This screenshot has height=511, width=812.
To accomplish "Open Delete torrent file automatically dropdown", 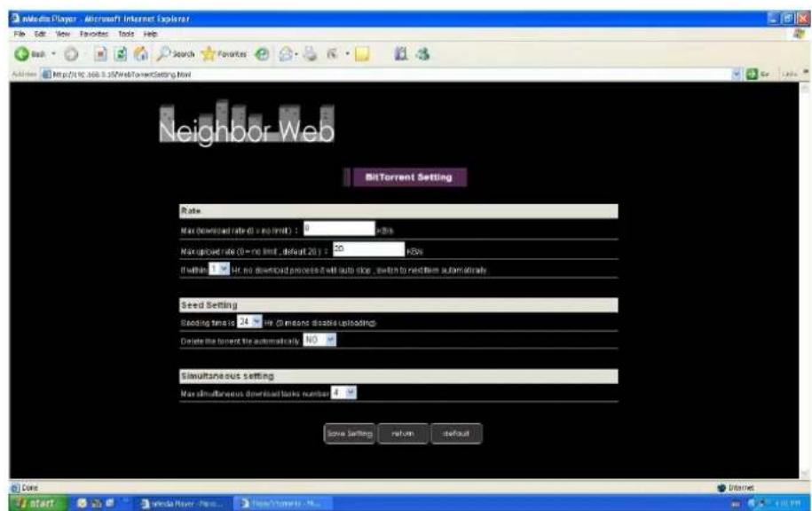I will (x=319, y=340).
